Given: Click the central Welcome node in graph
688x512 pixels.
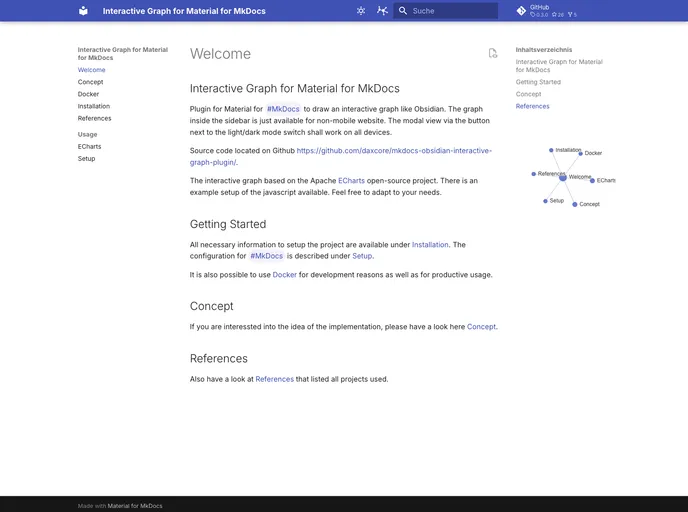Looking at the screenshot, I should (x=563, y=177).
